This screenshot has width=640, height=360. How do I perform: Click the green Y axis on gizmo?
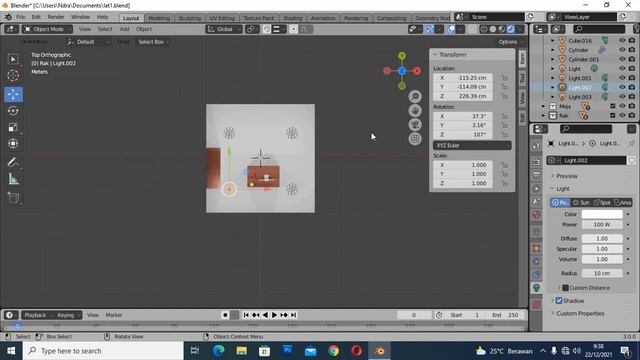[x=402, y=56]
